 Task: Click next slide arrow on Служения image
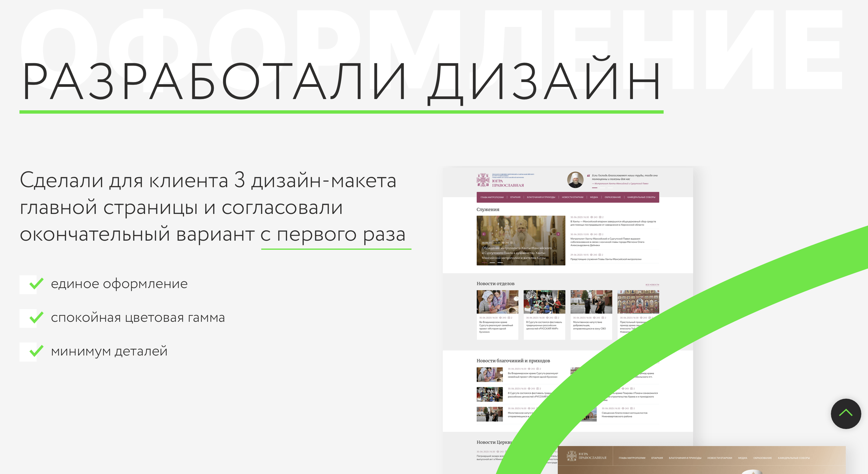tap(558, 234)
